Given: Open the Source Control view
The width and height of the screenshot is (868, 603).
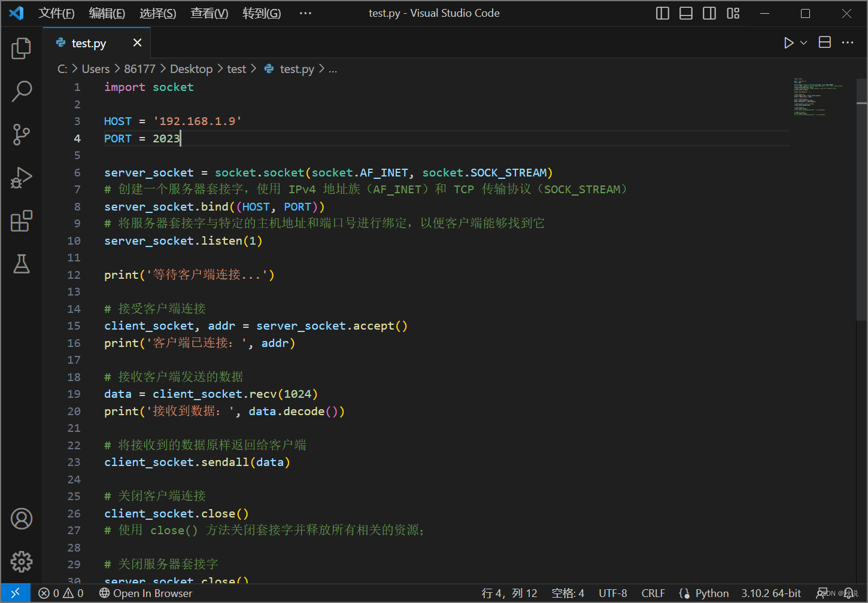Looking at the screenshot, I should point(21,135).
